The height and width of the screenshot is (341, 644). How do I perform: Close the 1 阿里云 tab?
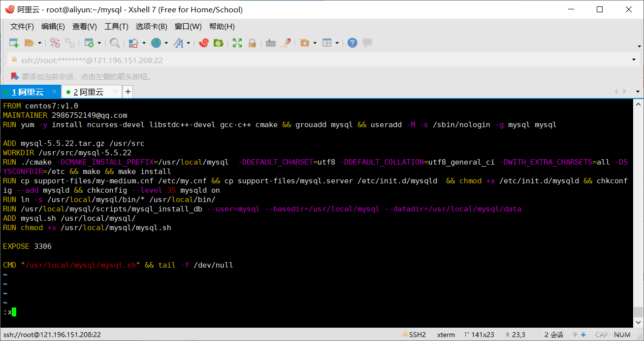coord(55,92)
